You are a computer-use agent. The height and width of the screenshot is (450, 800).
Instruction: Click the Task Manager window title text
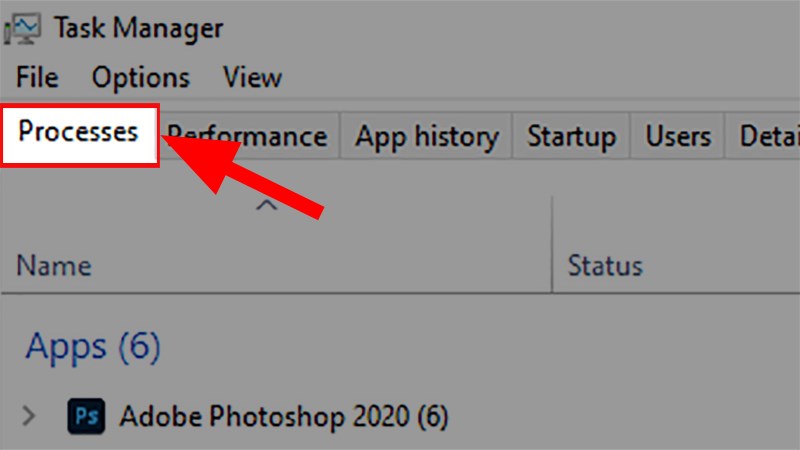(x=139, y=27)
